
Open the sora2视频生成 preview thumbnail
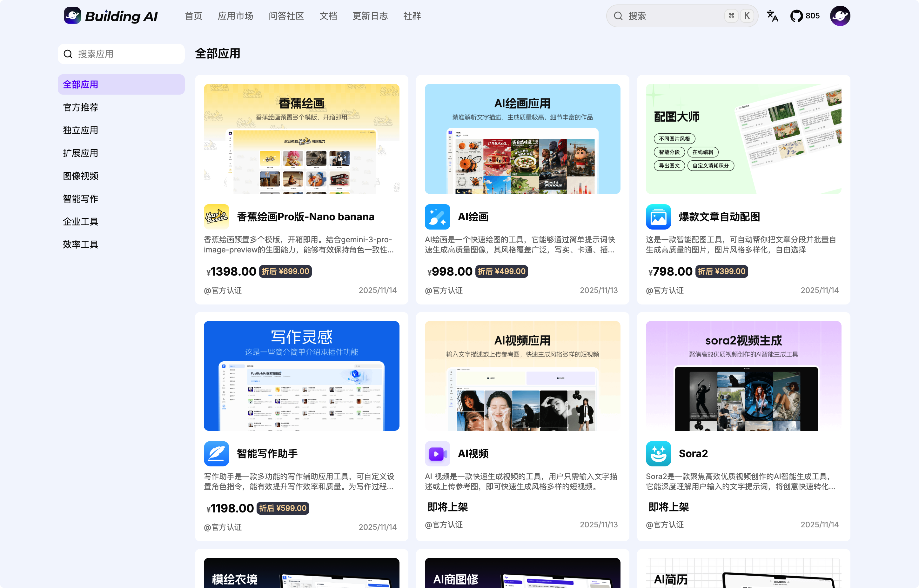pyautogui.click(x=743, y=376)
